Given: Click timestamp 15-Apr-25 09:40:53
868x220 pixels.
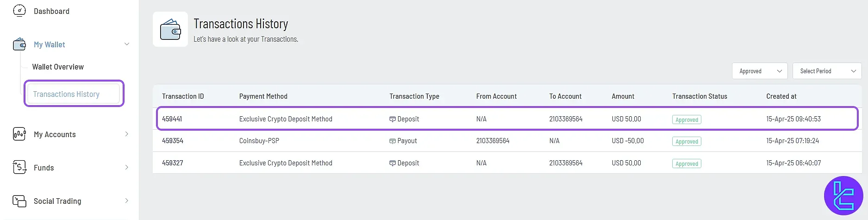Looking at the screenshot, I should click(x=793, y=119).
